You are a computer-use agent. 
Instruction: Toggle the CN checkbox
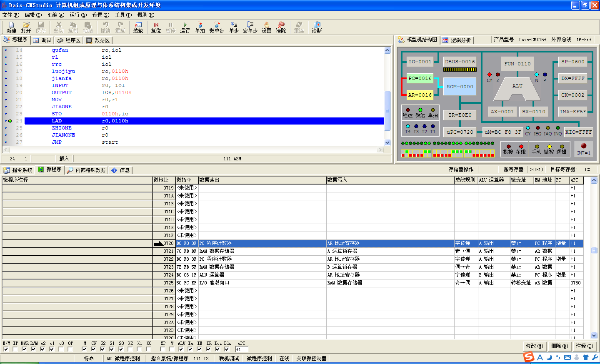[93, 349]
